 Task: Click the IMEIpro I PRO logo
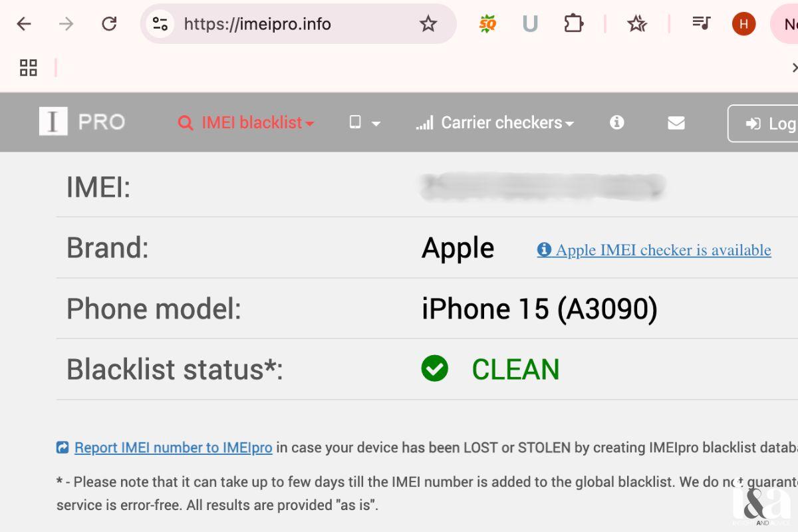[82, 122]
